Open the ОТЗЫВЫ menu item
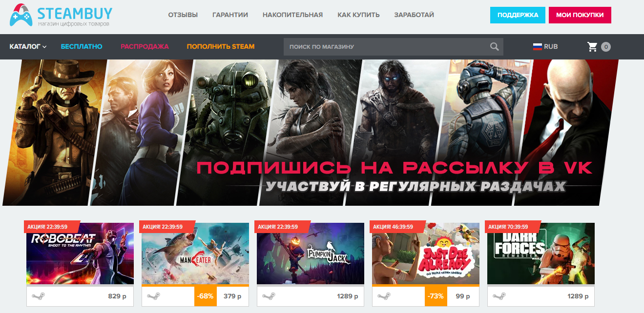The width and height of the screenshot is (644, 313). tap(183, 15)
